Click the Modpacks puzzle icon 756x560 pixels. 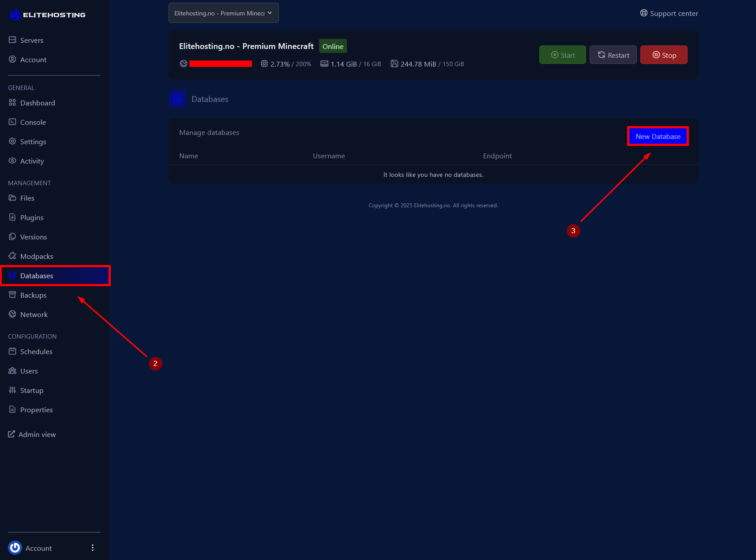(x=12, y=256)
